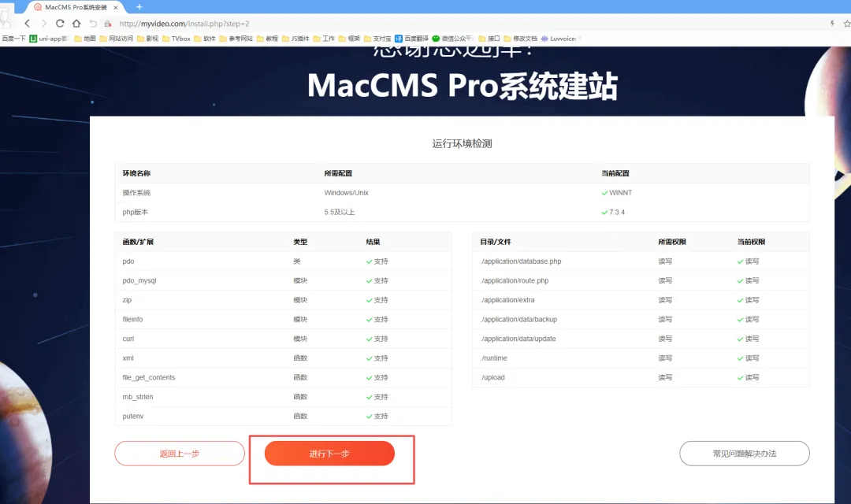Click the php版本 row label
This screenshot has width=851, height=504.
pyautogui.click(x=136, y=212)
